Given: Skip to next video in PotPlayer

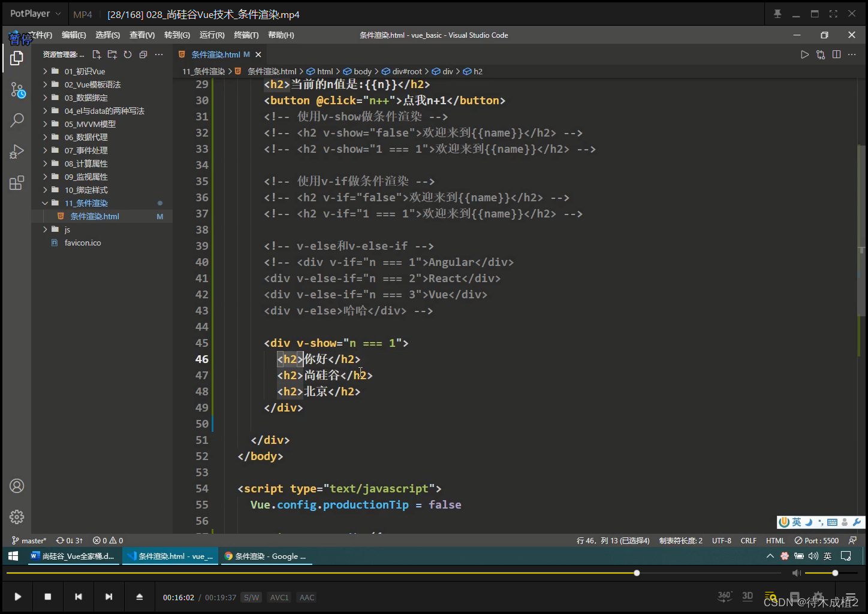Looking at the screenshot, I should point(108,597).
